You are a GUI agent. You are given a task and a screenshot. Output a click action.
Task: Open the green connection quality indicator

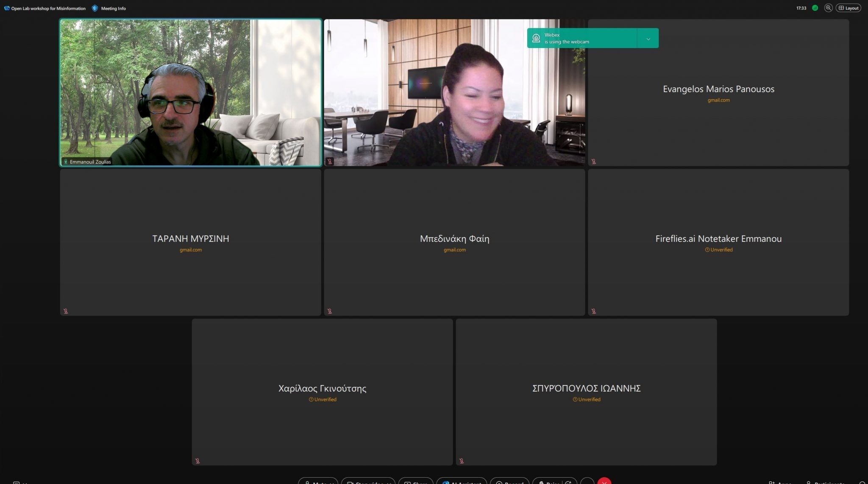tap(815, 8)
